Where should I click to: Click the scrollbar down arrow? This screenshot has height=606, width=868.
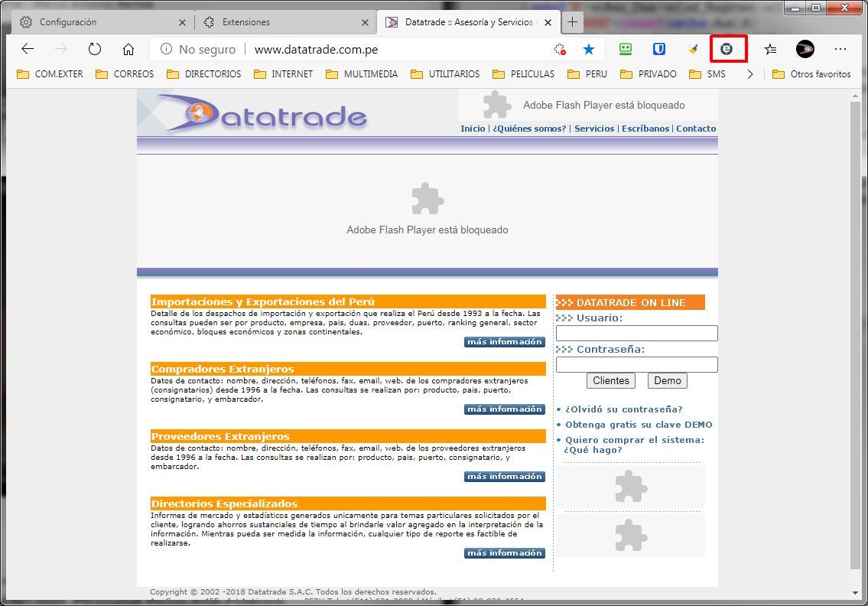856,593
